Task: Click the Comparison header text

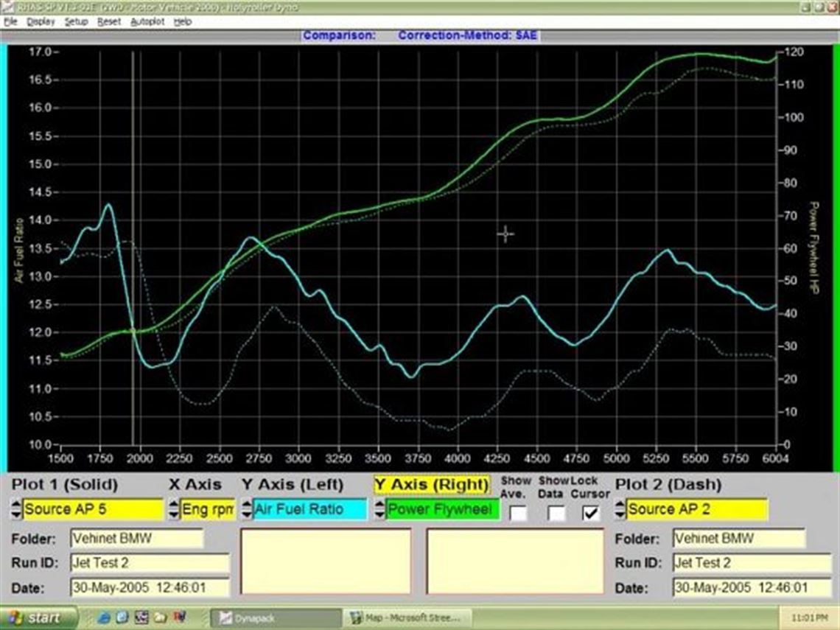Action: pyautogui.click(x=339, y=36)
